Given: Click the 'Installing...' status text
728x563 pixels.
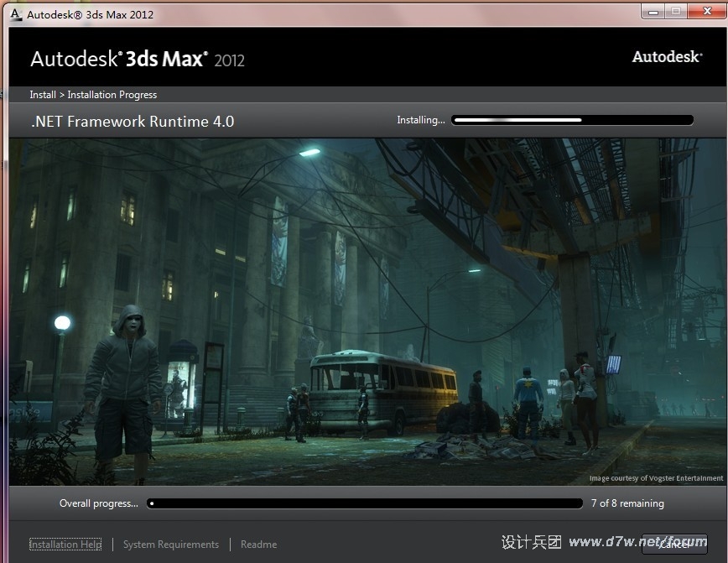Looking at the screenshot, I should [x=421, y=120].
